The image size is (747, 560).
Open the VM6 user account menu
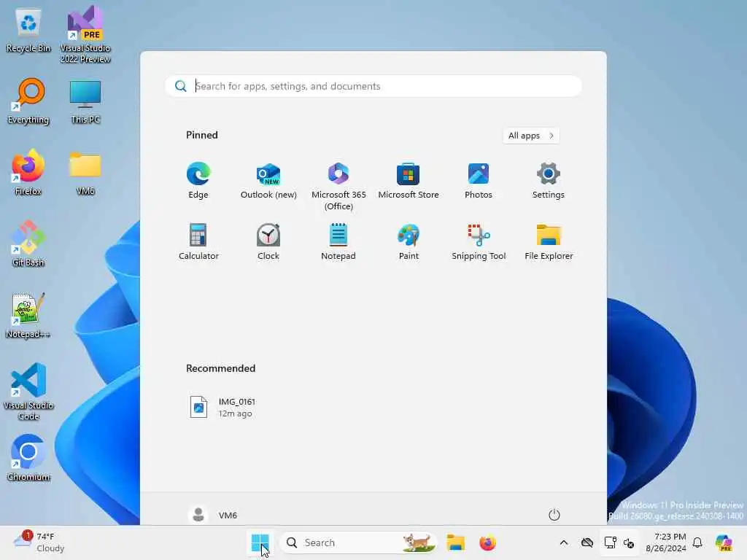(213, 515)
